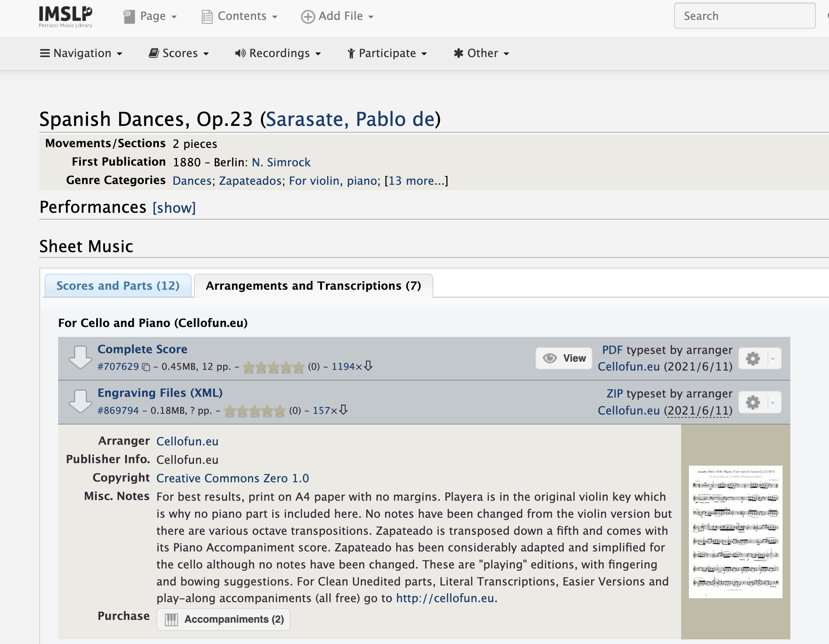
Task: Click the IMSLP Petrucci Music Library logo
Action: 66,17
